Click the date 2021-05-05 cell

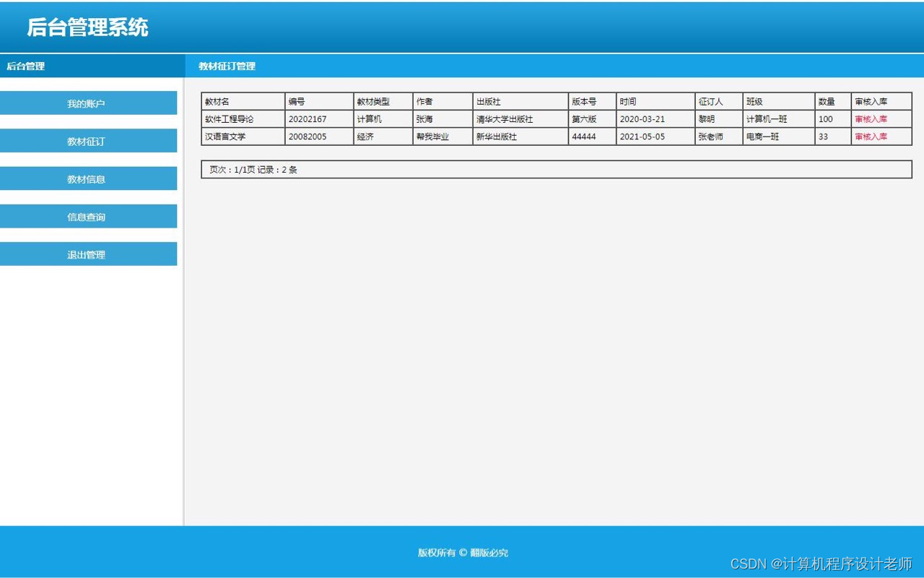coord(655,137)
